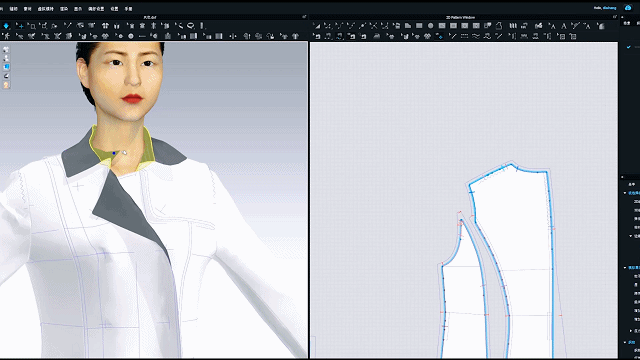Viewport: 640px width, 360px height.
Task: Click the ellipse lasso icon in 3D toolbar
Action: 191,26
